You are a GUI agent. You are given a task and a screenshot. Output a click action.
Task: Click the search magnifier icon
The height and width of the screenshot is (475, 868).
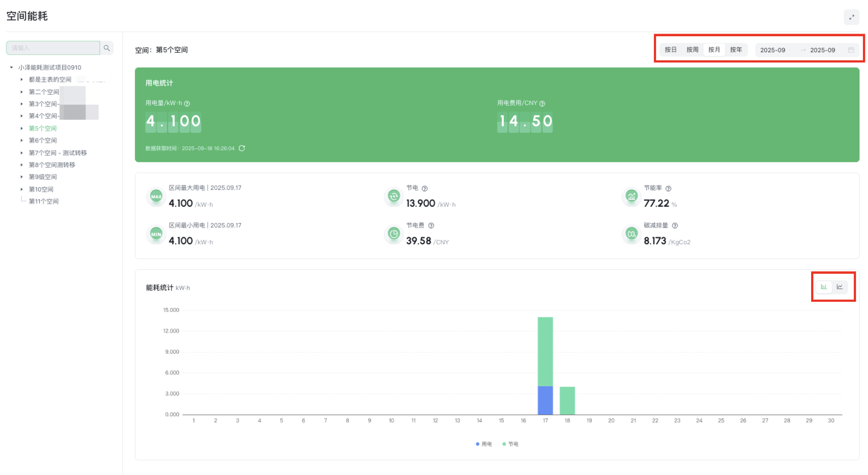pos(107,48)
